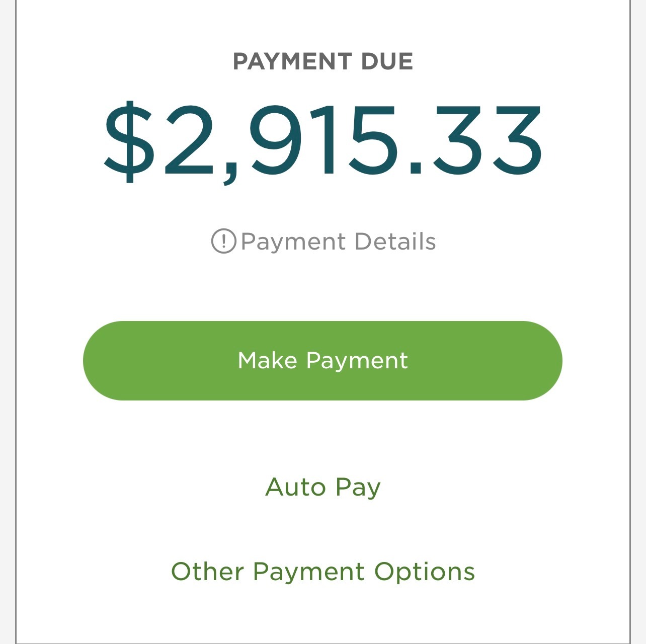This screenshot has height=644, width=646.
Task: Click the word Auto in Auto Pay
Action: point(295,487)
